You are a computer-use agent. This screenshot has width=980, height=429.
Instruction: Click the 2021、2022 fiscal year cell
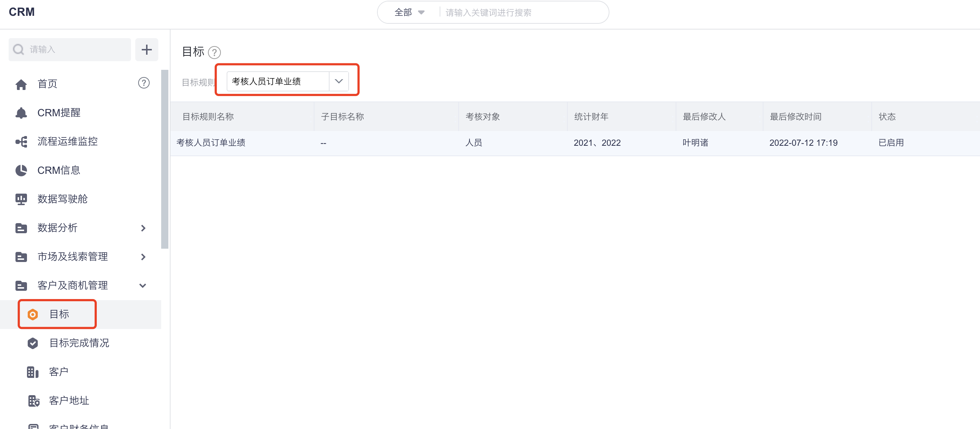click(597, 143)
